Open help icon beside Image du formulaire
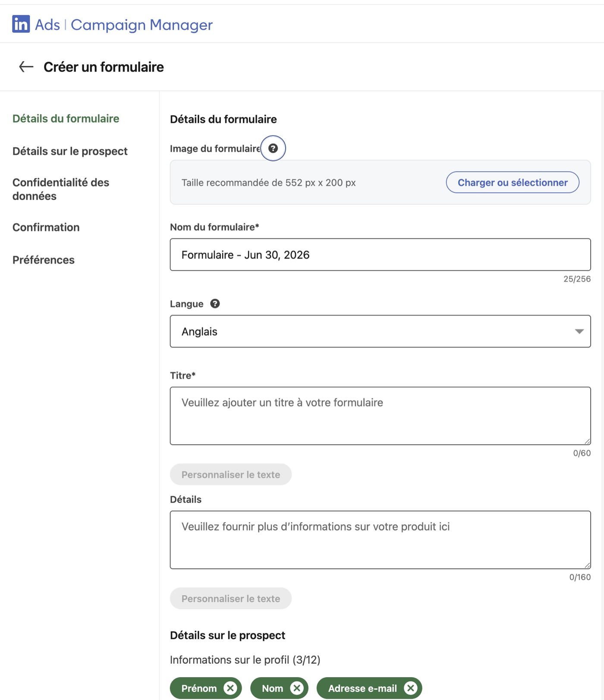This screenshot has height=700, width=604. pos(273,148)
